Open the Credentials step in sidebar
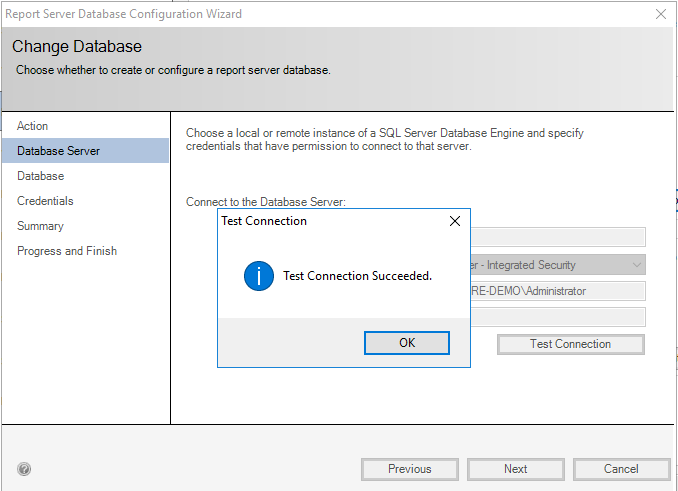The image size is (678, 491). (x=45, y=201)
